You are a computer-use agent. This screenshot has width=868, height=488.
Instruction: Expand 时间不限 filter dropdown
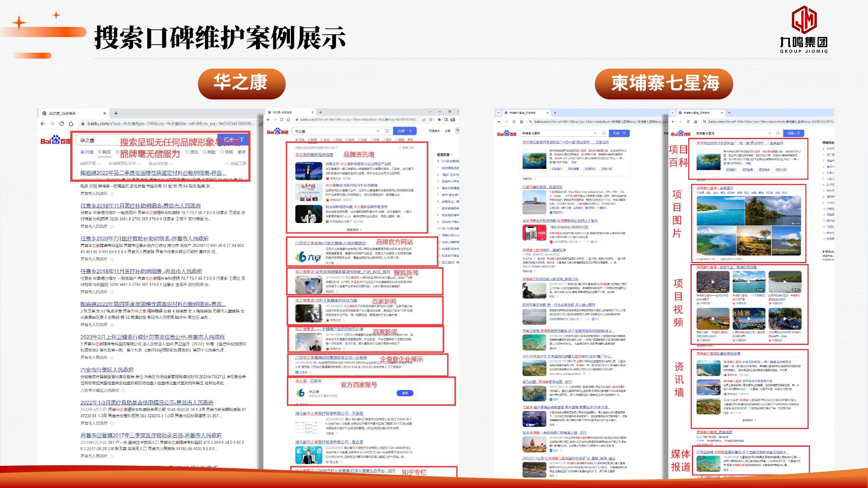(x=91, y=164)
